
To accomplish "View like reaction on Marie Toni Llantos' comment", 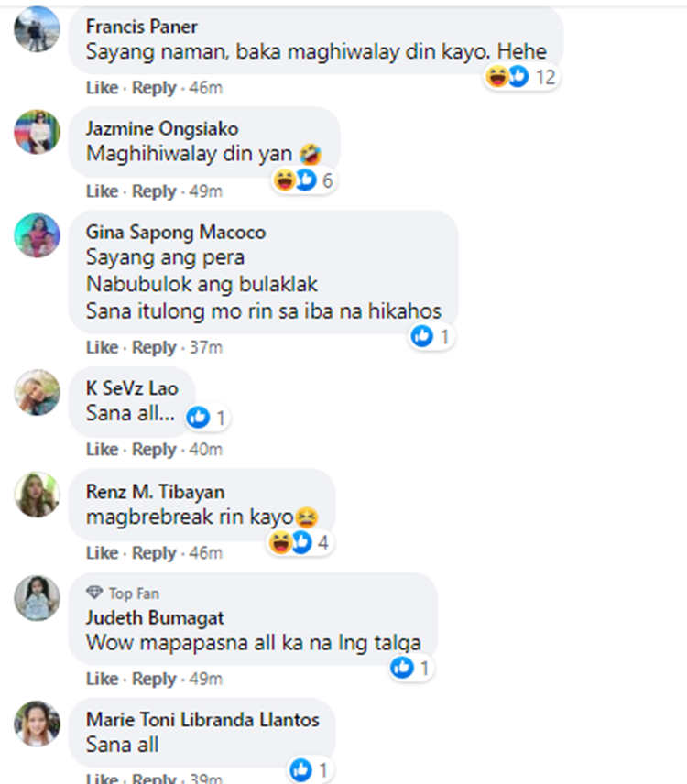I will point(310,770).
